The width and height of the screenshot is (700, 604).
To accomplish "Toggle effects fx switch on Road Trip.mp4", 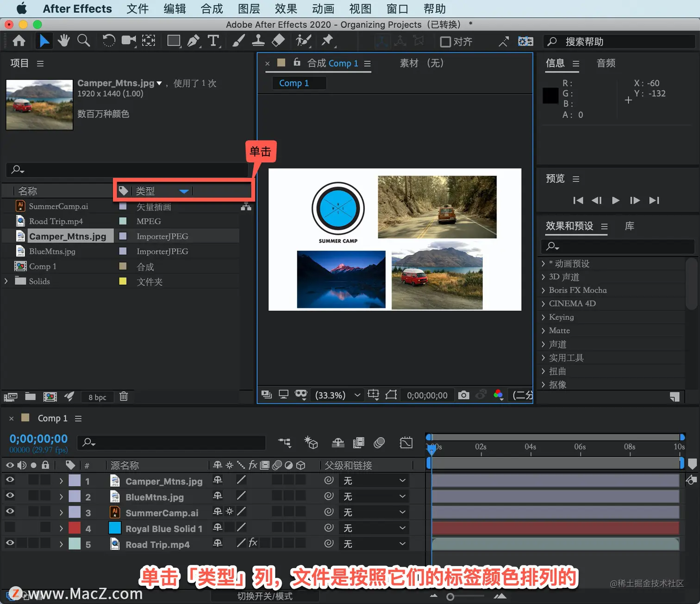I will [253, 543].
